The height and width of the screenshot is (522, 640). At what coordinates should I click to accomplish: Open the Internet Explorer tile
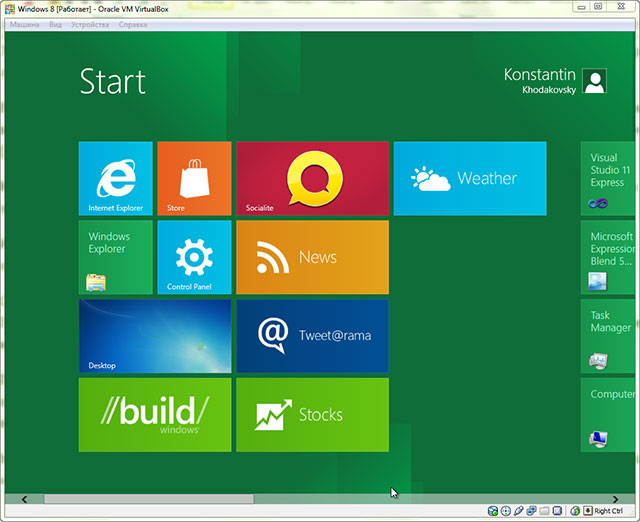116,178
